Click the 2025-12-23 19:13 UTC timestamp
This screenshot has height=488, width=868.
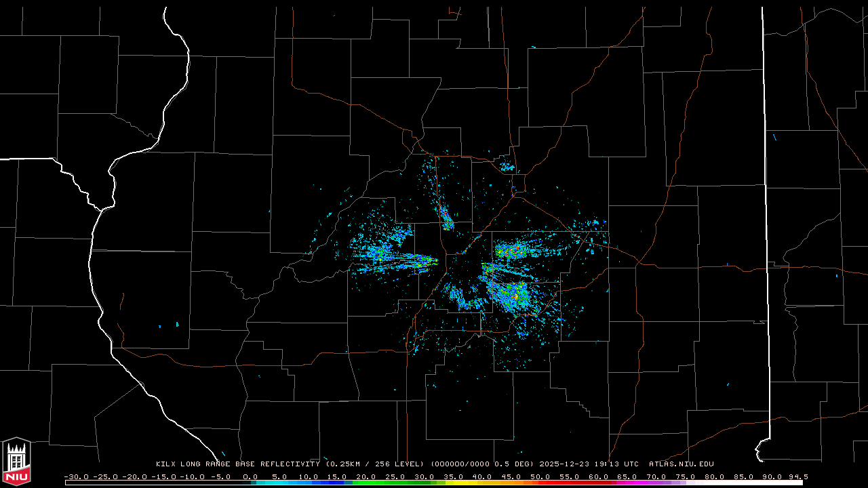coord(589,464)
